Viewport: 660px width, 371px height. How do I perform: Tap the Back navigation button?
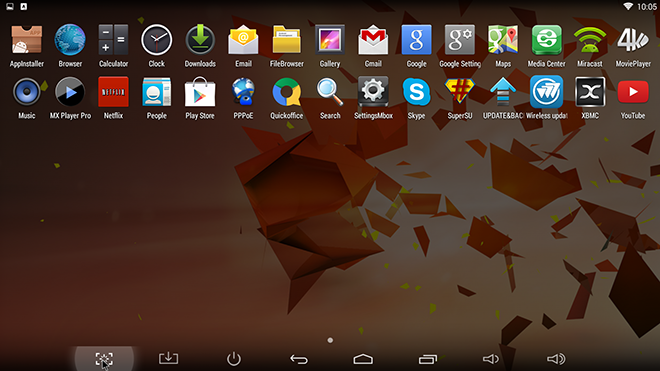coord(299,359)
